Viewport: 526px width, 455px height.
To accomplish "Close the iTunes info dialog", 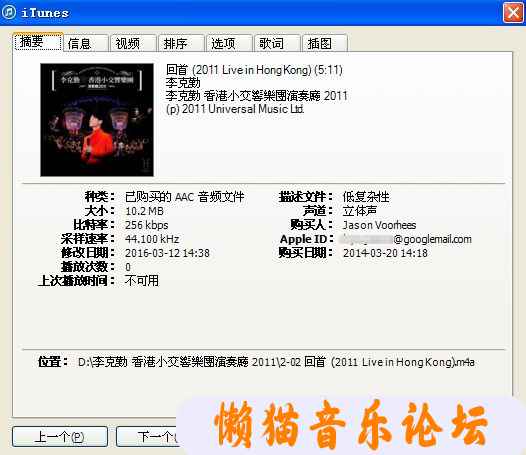I will click(513, 13).
